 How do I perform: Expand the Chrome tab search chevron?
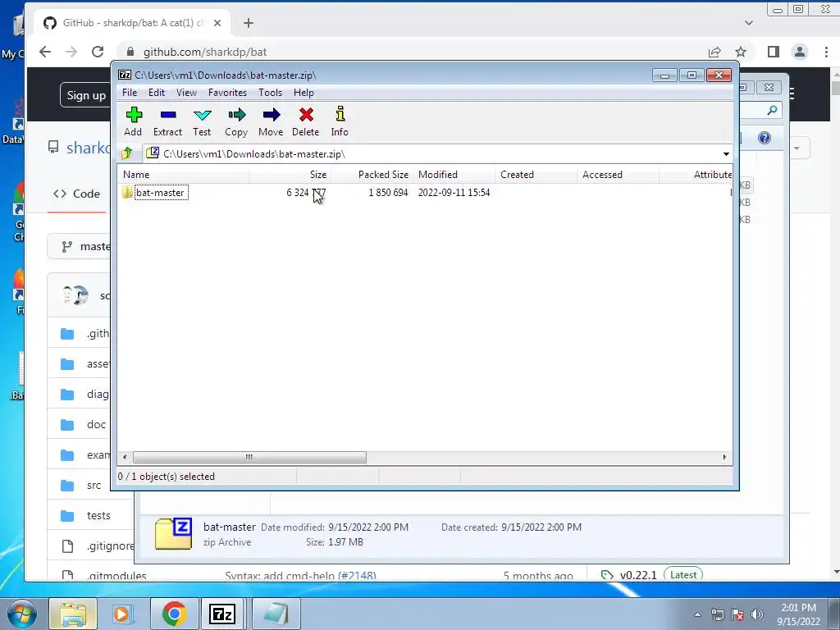pos(749,23)
